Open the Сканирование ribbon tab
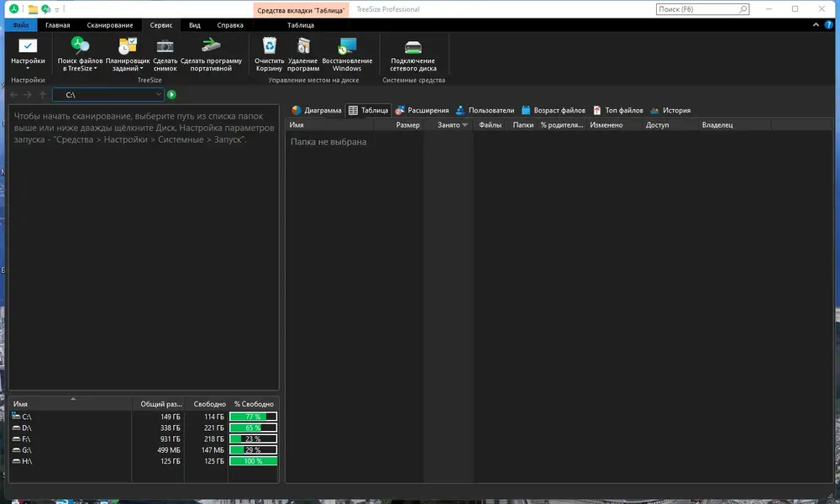Viewport: 840px width, 504px height. point(110,25)
